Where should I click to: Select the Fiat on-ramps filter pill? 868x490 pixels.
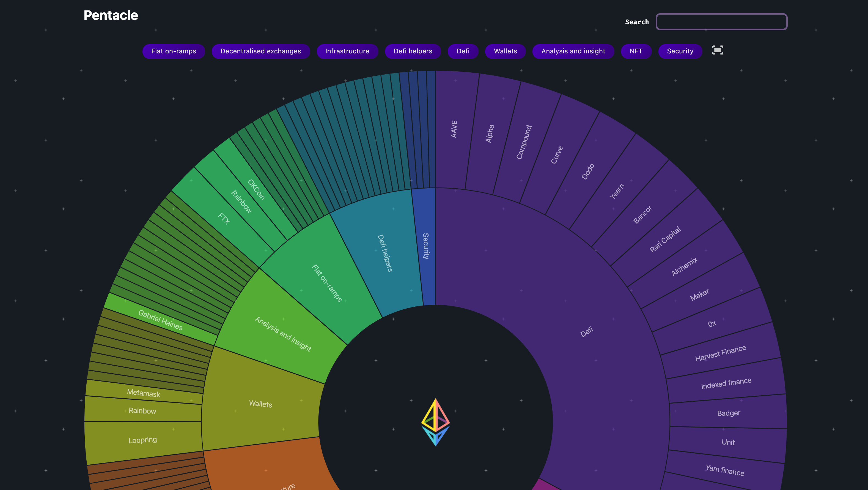click(x=174, y=51)
